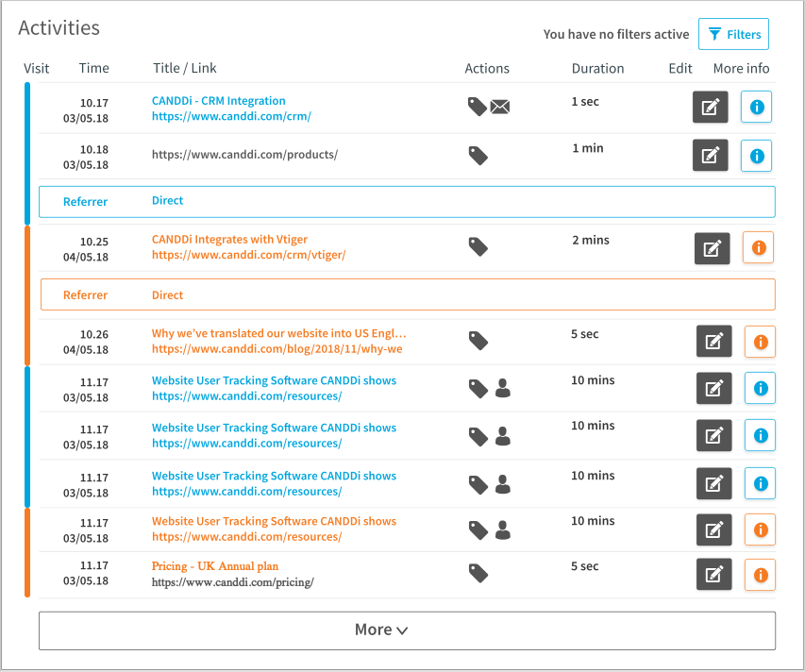
Task: Expand the More activities button
Action: coord(407,630)
